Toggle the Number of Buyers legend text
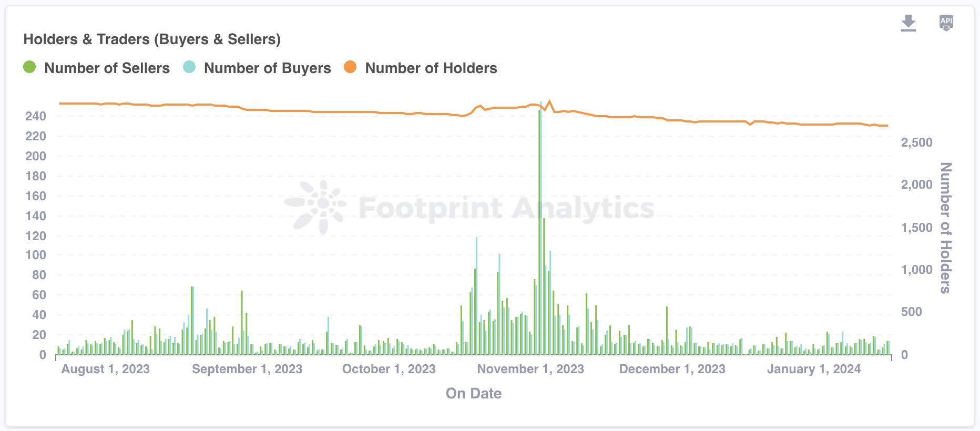 267,68
